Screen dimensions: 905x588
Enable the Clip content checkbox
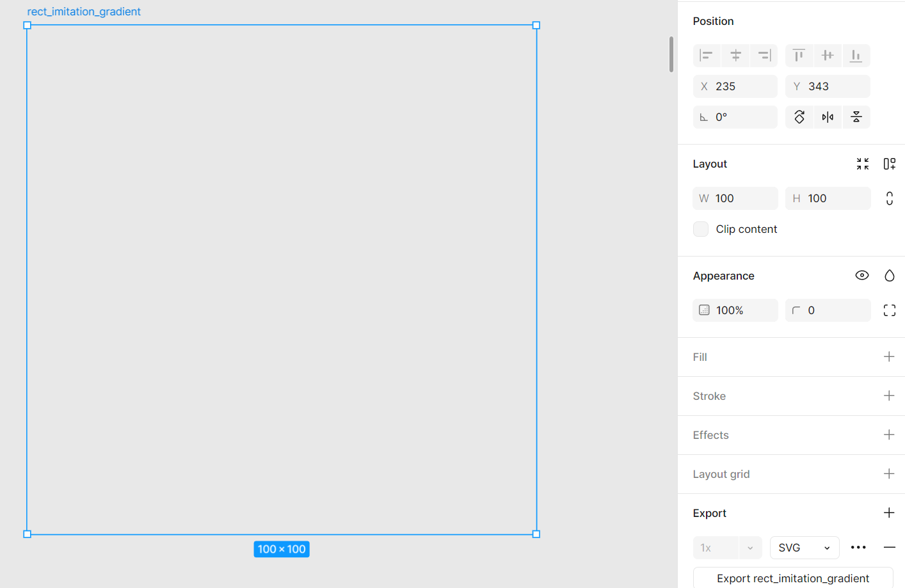(x=701, y=229)
